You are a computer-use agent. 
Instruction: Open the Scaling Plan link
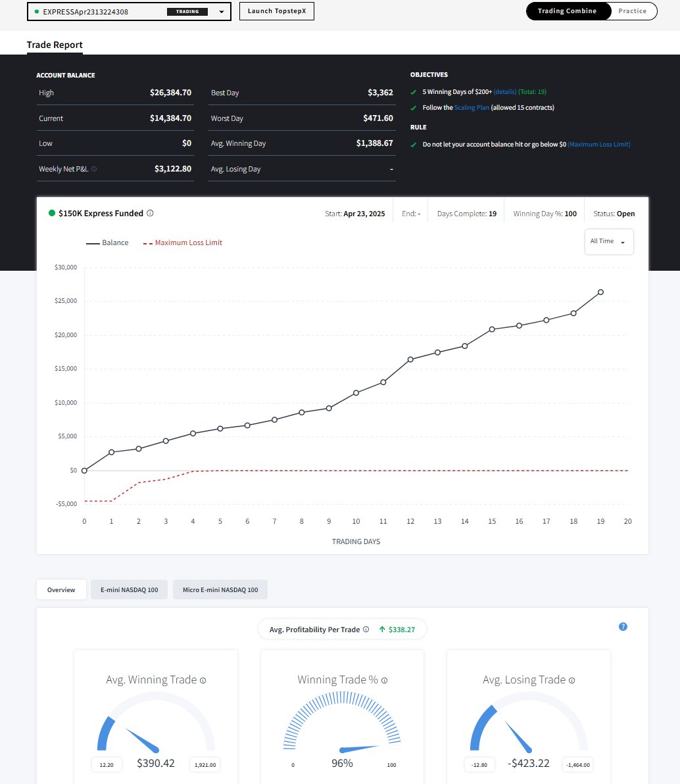[x=472, y=108]
